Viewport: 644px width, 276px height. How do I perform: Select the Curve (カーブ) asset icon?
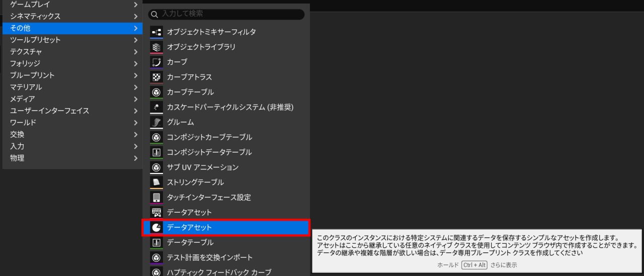click(156, 62)
